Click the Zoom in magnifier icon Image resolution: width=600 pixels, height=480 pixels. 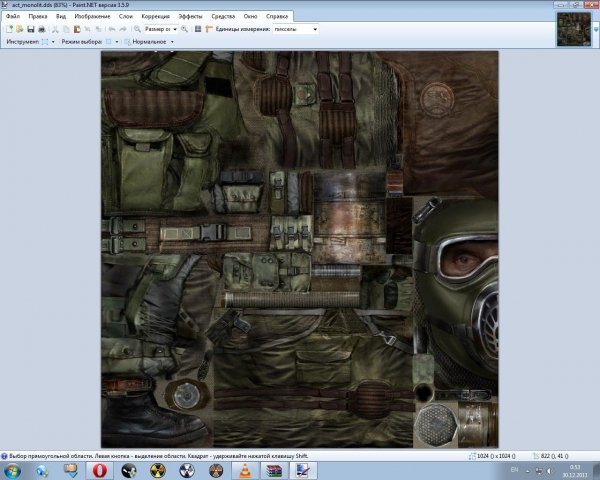(184, 29)
